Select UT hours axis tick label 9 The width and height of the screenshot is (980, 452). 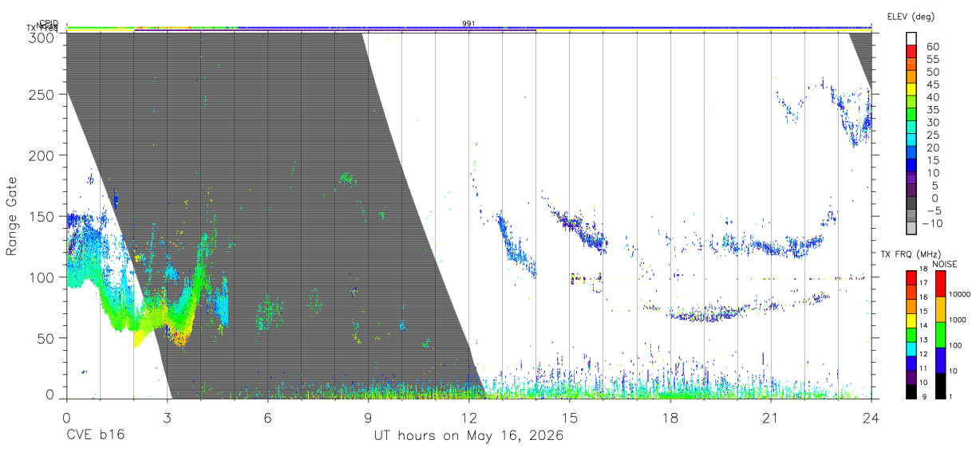pos(368,417)
